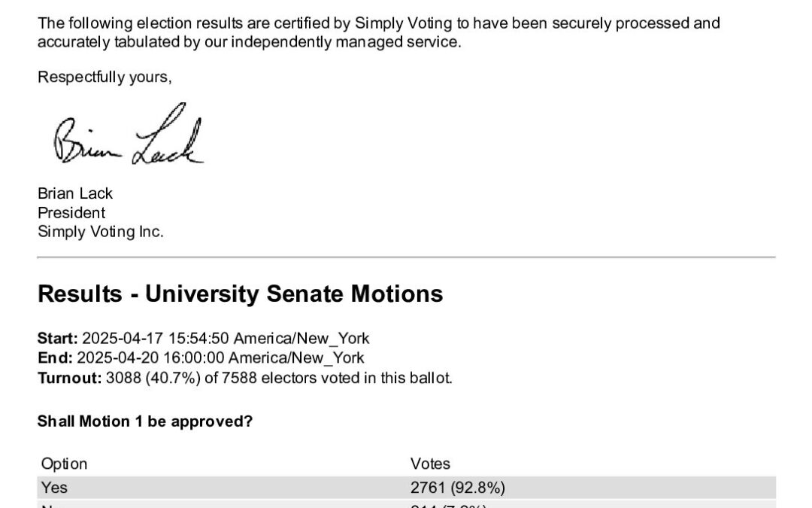The height and width of the screenshot is (508, 812).
Task: Select the start timestamp 2025-04-17 15:54:50
Action: [153, 338]
